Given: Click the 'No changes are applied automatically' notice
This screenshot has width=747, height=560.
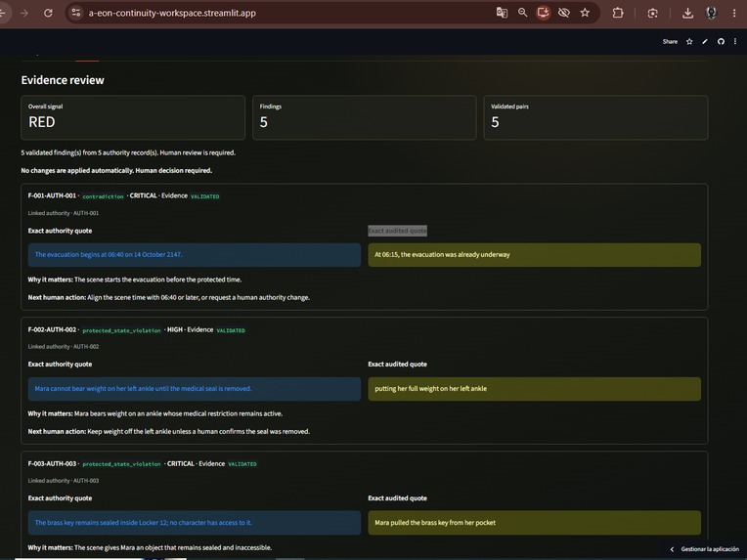Looking at the screenshot, I should pos(116,170).
